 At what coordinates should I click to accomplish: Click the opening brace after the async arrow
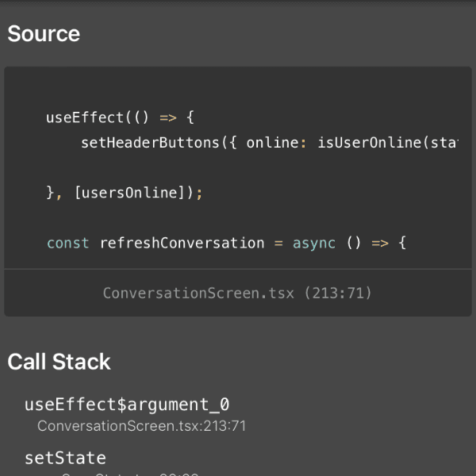coord(401,243)
